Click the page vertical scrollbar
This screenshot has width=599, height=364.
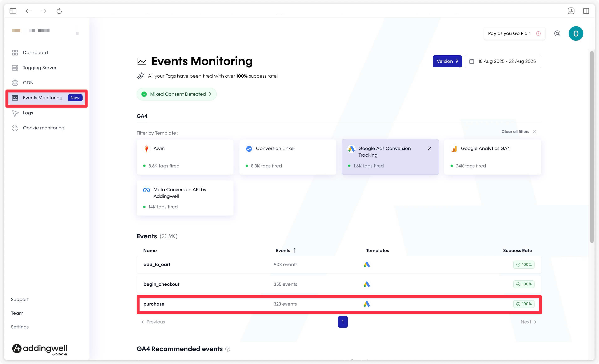click(x=592, y=147)
